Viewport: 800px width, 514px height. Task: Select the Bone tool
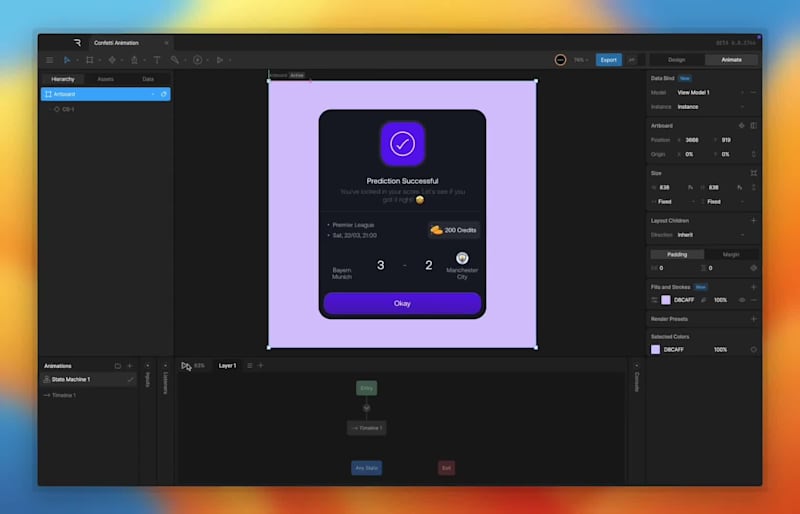point(175,60)
